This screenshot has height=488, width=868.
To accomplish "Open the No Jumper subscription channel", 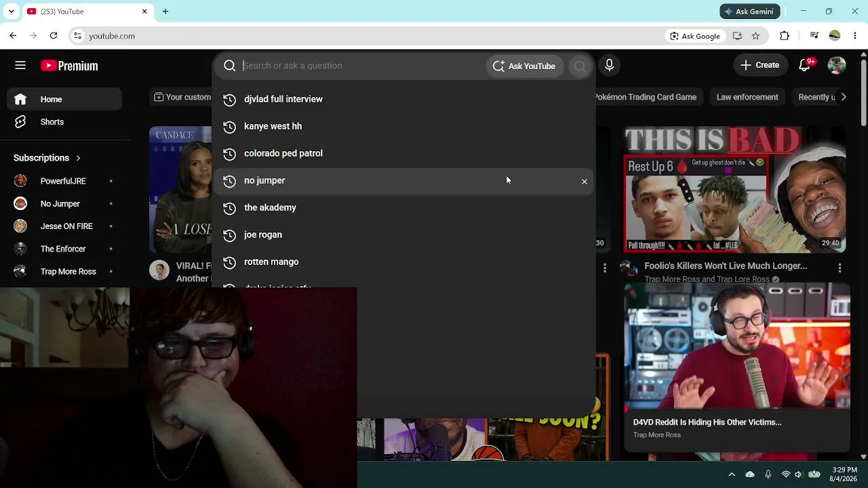I will click(64, 204).
